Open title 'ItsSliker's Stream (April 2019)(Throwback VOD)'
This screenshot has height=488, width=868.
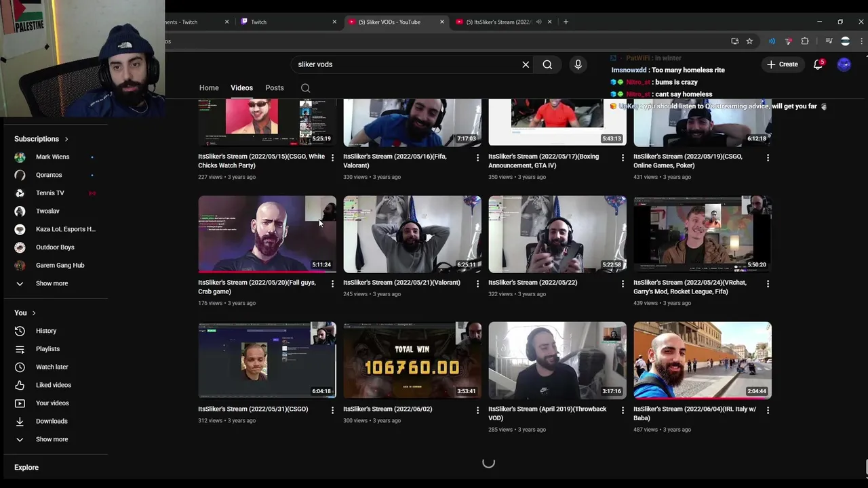(x=547, y=413)
